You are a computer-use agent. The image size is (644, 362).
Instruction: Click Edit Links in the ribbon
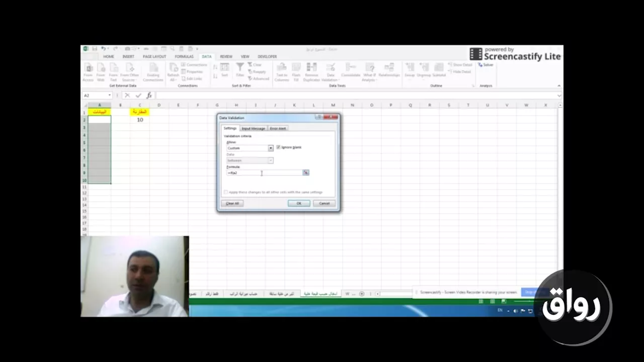pyautogui.click(x=192, y=78)
